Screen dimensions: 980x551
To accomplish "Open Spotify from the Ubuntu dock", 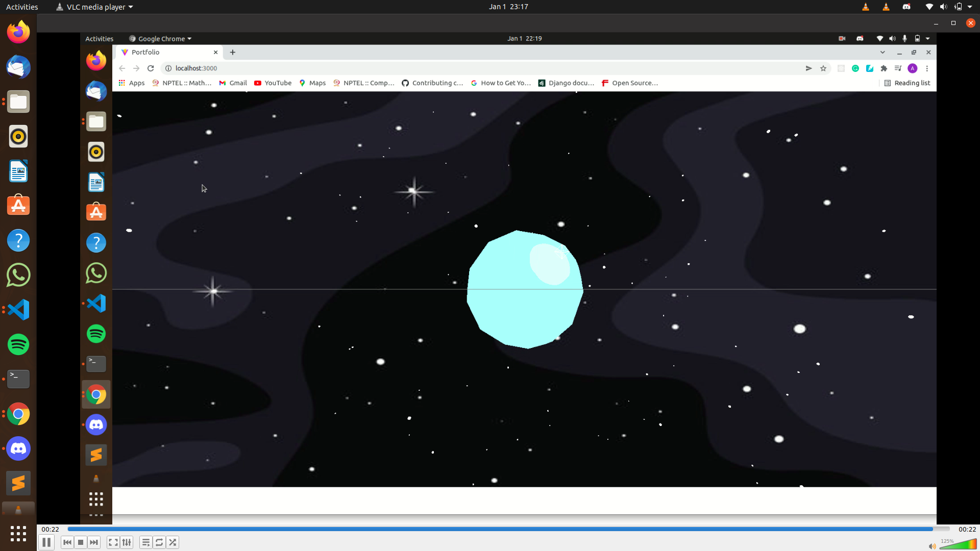I will coord(18,344).
